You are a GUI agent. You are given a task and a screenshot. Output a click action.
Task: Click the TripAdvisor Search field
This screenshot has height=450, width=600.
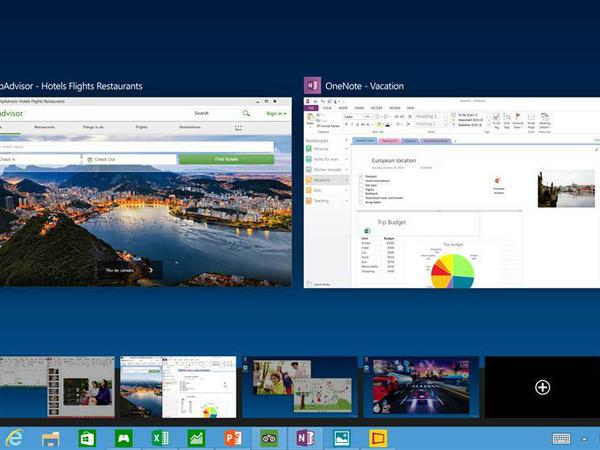pyautogui.click(x=216, y=113)
